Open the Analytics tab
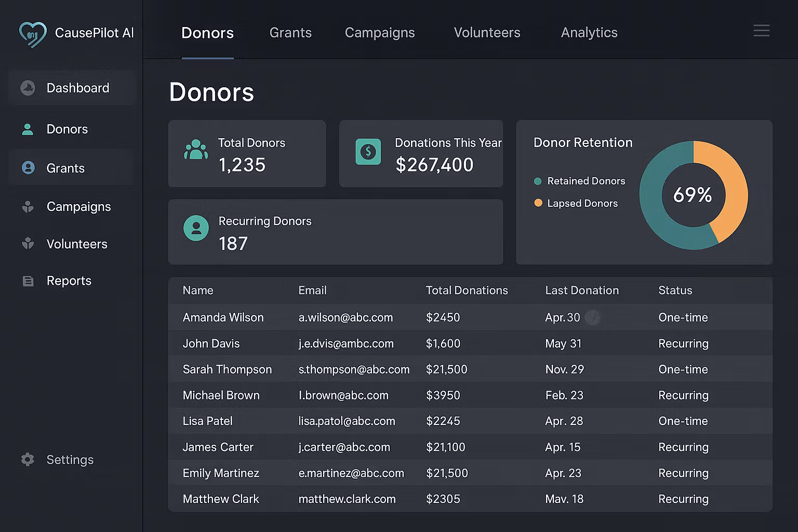The width and height of the screenshot is (798, 532). (x=589, y=33)
